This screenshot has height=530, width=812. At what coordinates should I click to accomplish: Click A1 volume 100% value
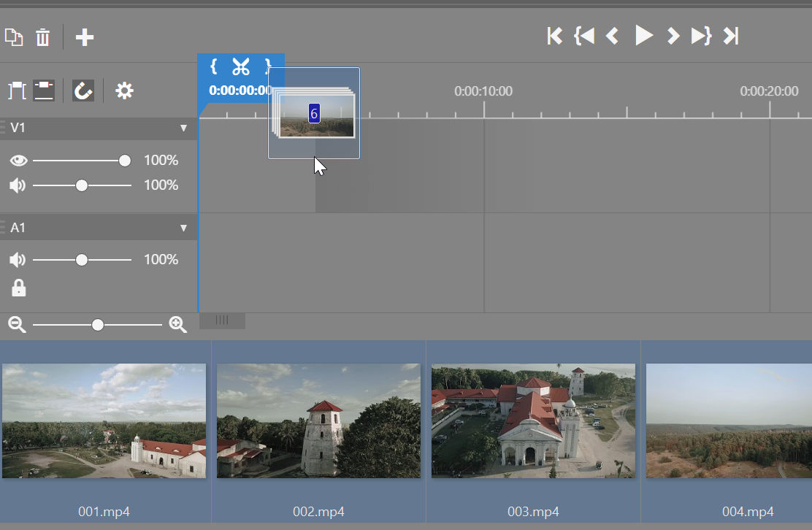tap(161, 259)
